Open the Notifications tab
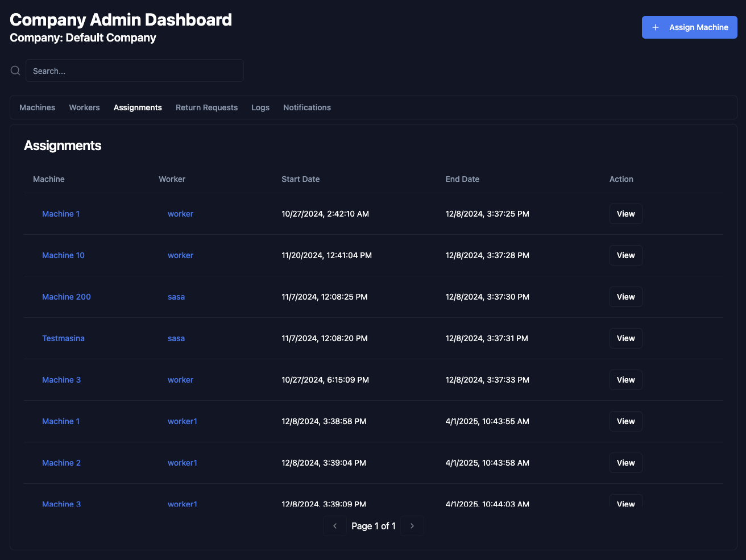Image resolution: width=746 pixels, height=560 pixels. pos(306,107)
